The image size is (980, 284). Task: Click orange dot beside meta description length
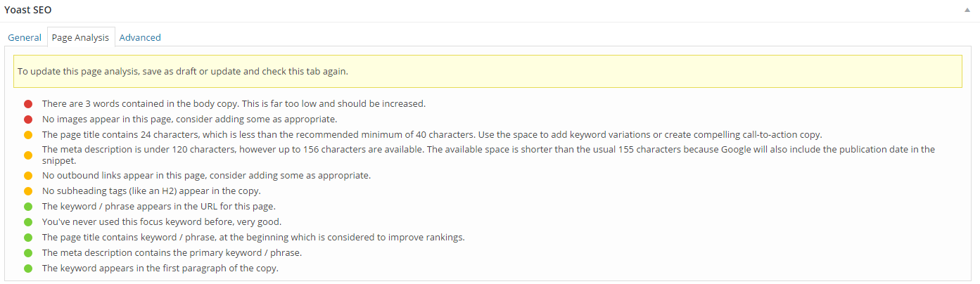click(28, 155)
